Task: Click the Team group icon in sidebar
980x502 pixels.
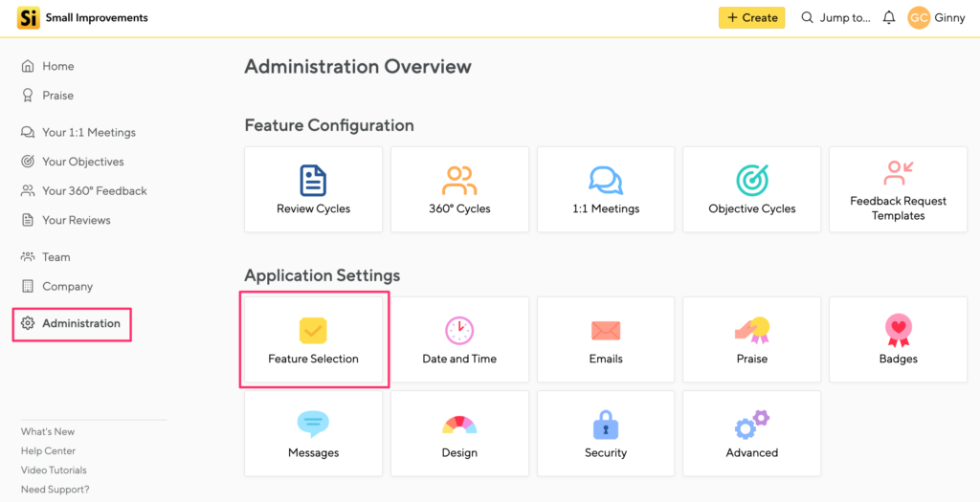Action: pos(28,256)
